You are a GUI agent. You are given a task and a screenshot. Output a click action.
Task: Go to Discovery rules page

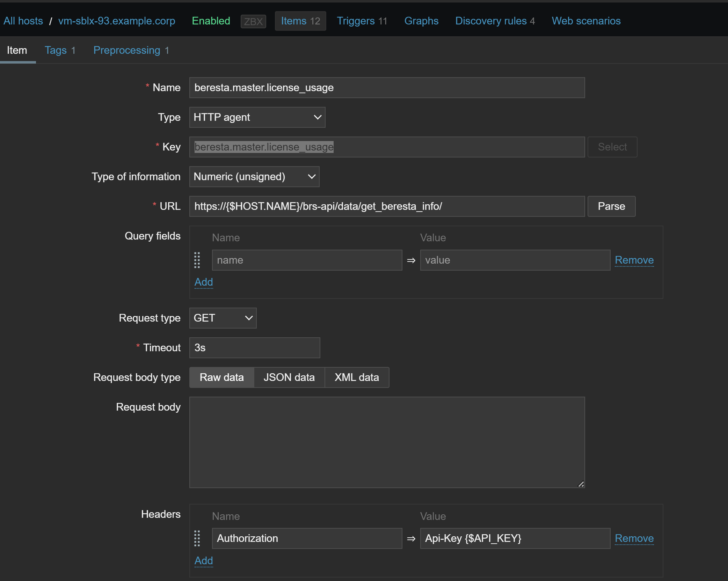(x=495, y=21)
